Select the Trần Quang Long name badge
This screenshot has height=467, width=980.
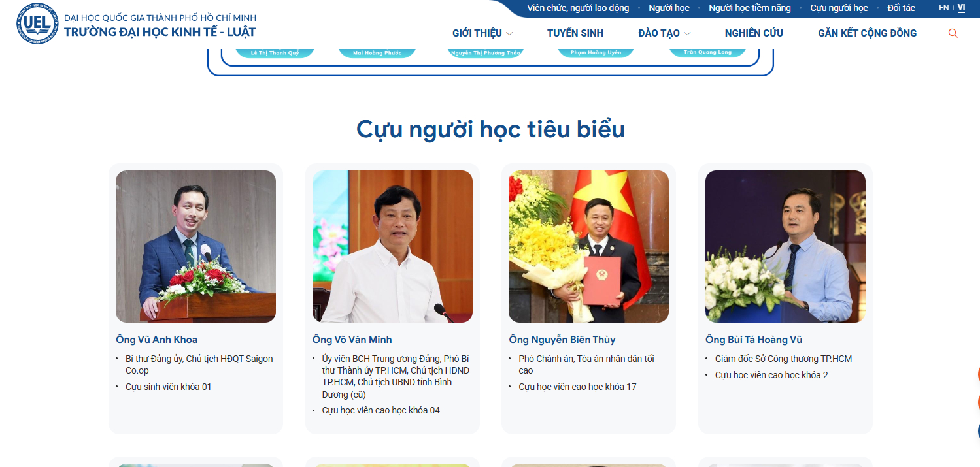[x=707, y=52]
